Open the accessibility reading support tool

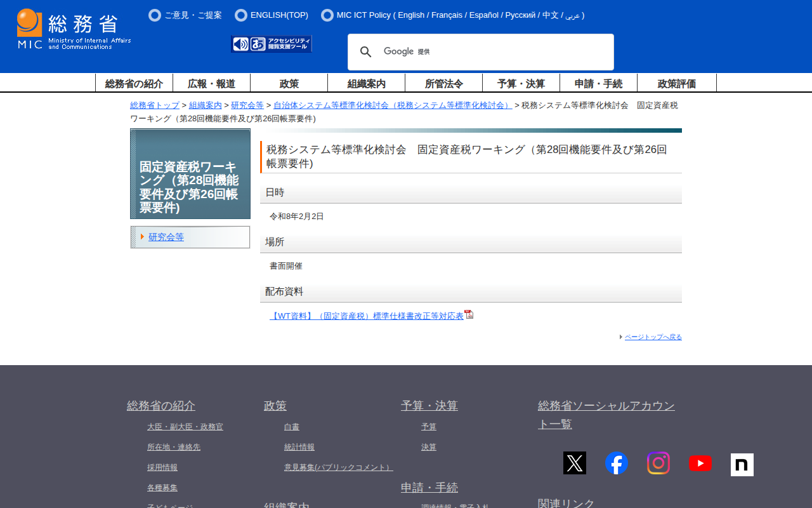pos(272,44)
